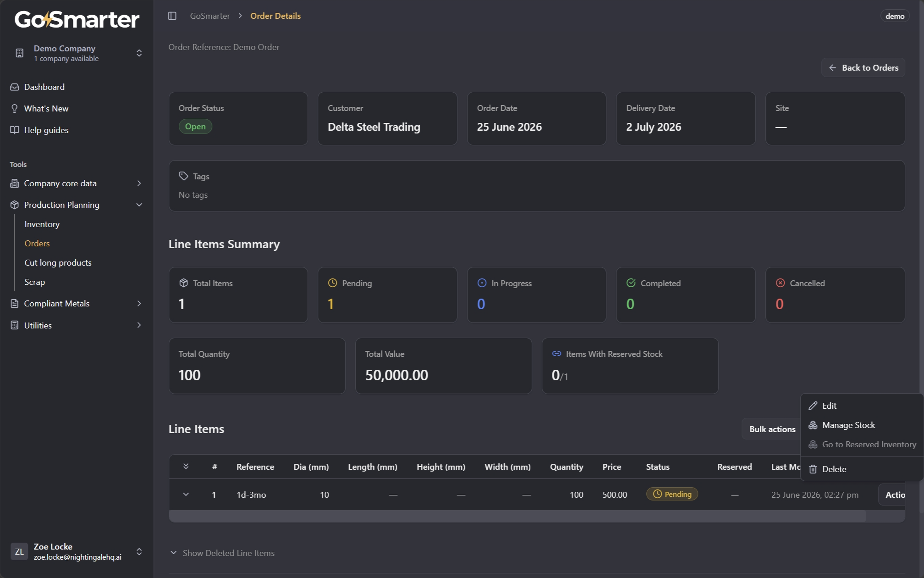
Task: Click the Company core data icon
Action: (15, 183)
